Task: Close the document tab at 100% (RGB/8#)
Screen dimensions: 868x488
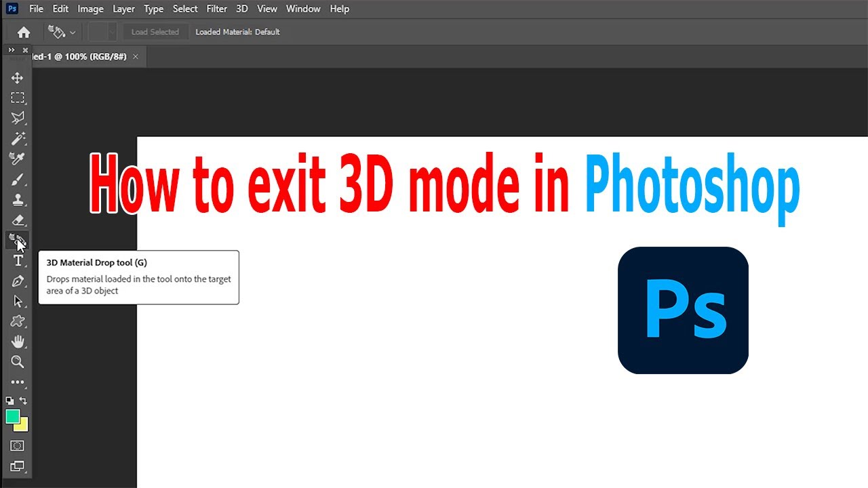Action: [x=136, y=56]
